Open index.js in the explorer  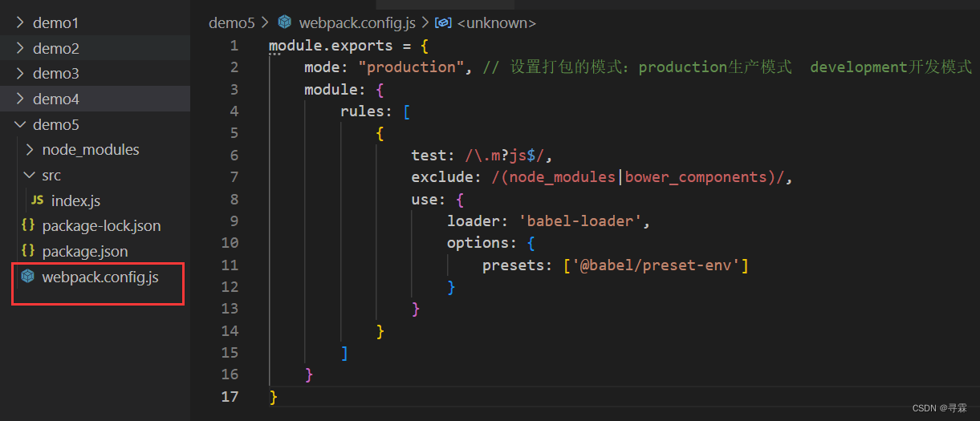click(75, 200)
